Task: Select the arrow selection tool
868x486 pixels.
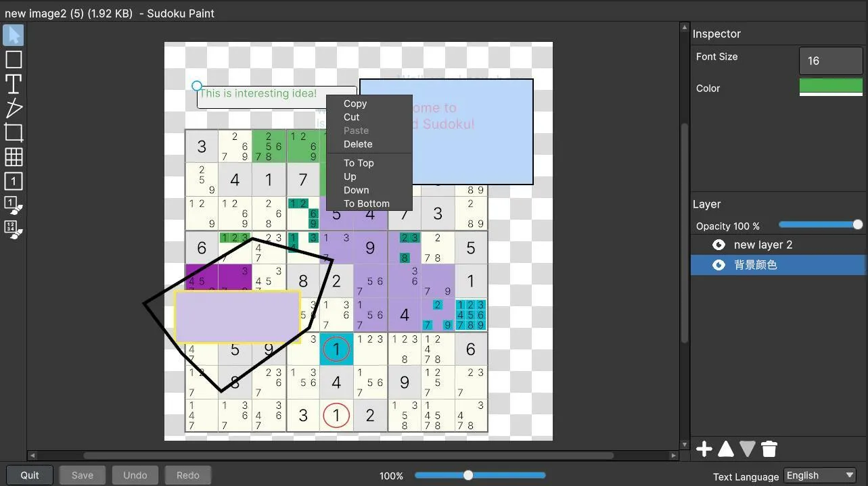Action: [x=14, y=35]
